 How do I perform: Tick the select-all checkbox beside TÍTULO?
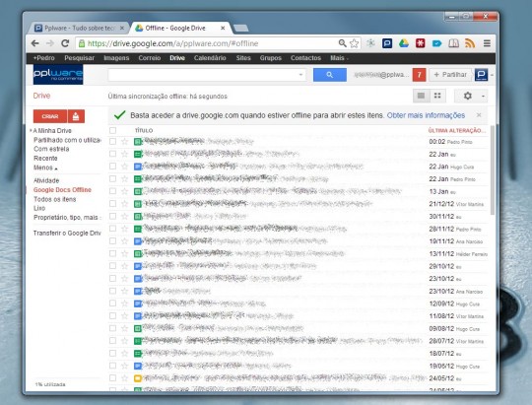tap(112, 130)
